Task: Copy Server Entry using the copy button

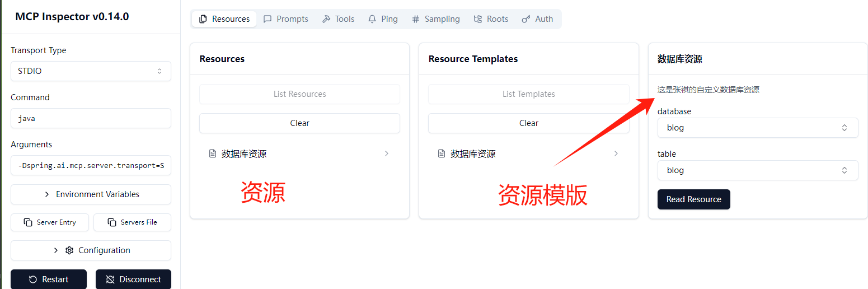Action: [50, 222]
